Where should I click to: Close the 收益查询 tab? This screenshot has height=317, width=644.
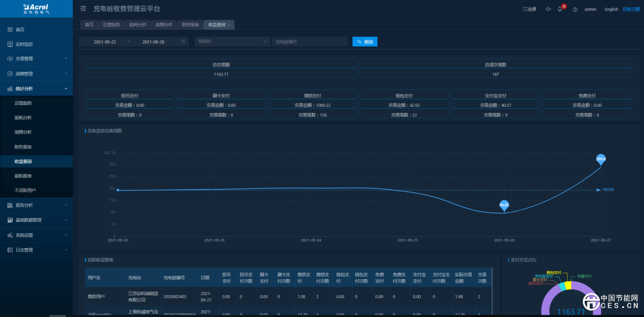[229, 25]
